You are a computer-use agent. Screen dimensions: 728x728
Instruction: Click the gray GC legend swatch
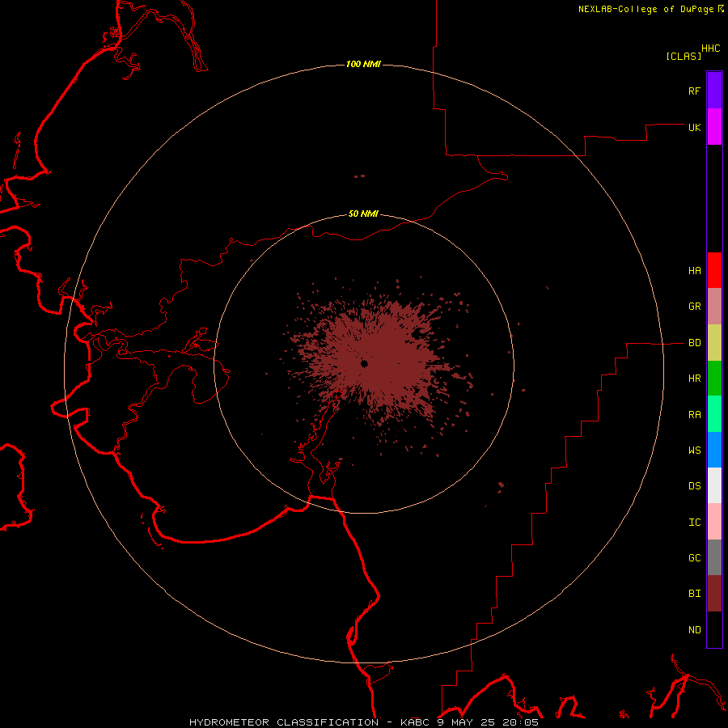click(x=714, y=557)
